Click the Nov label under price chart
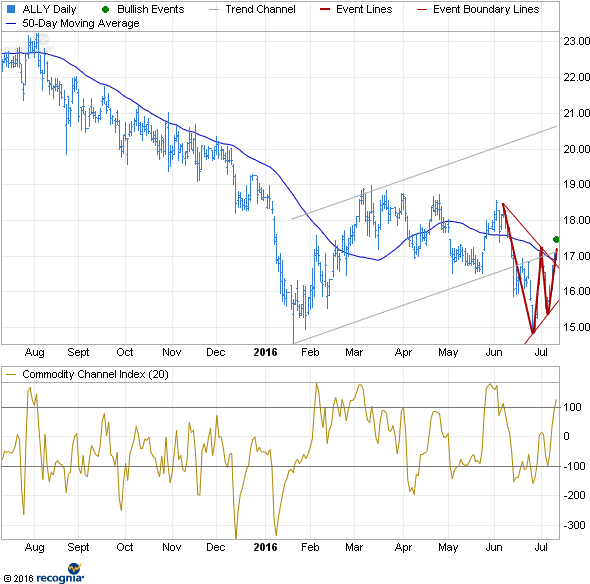This screenshot has height=584, width=590. click(172, 352)
